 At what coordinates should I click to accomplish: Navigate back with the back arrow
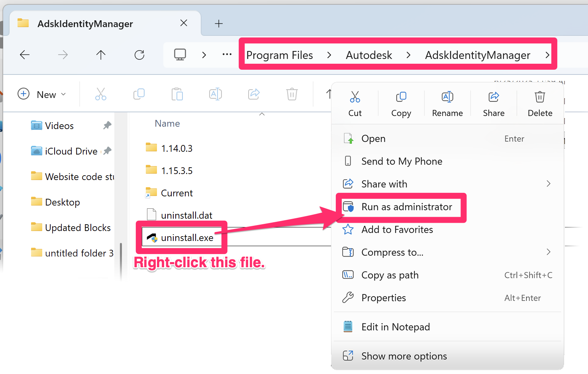tap(24, 55)
